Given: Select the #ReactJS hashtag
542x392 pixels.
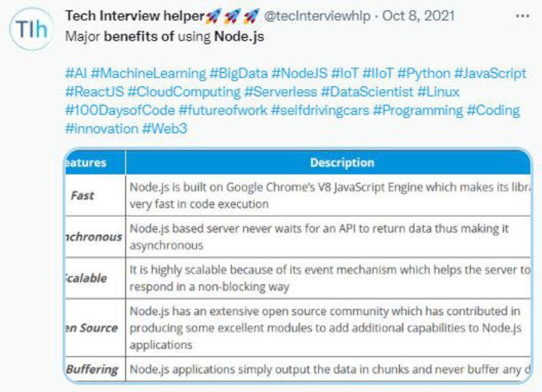Looking at the screenshot, I should tap(94, 92).
